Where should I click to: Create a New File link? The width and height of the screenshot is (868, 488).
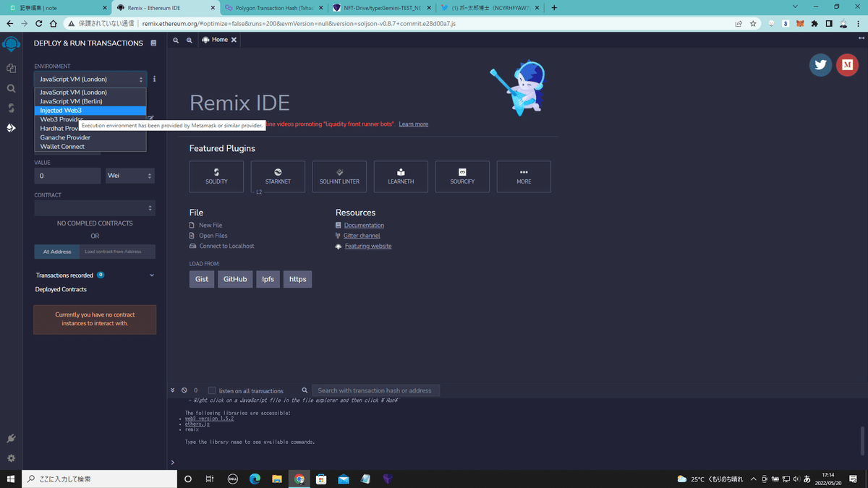tap(210, 226)
